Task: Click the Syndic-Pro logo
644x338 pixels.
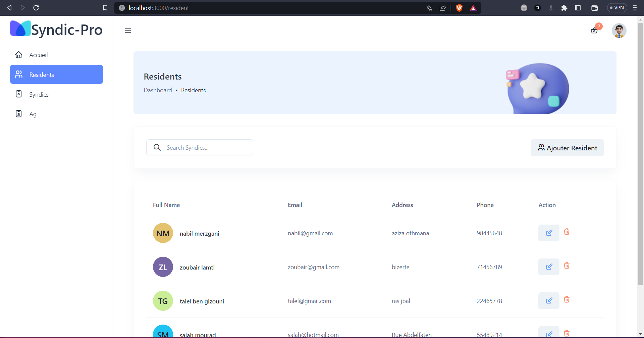Action: [x=56, y=30]
